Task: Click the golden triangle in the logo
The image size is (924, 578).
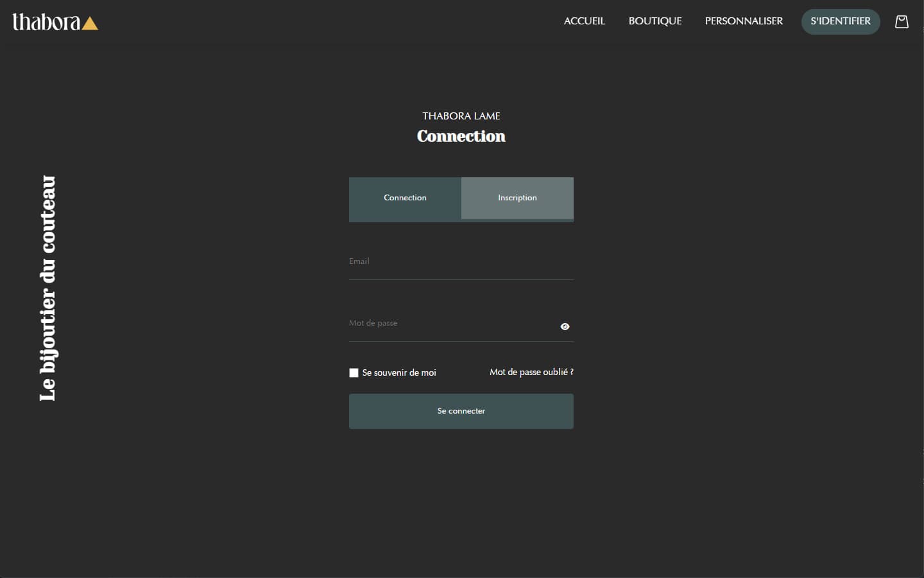Action: pyautogui.click(x=90, y=24)
